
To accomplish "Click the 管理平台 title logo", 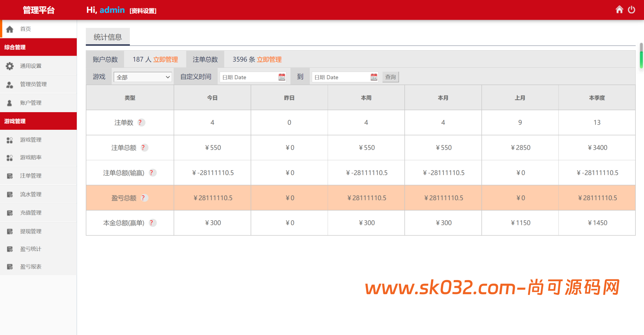I will click(x=39, y=10).
